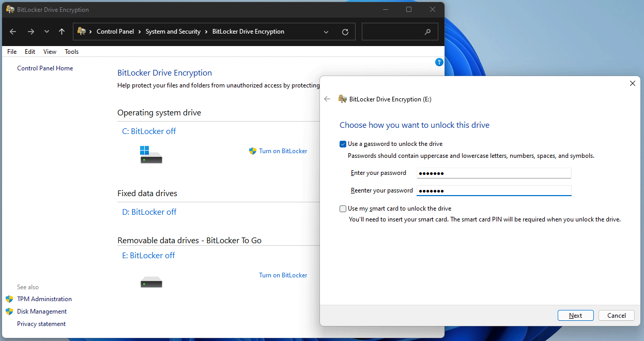The image size is (644, 341).
Task: Turn on BitLocker for the E: removable drive
Action: pyautogui.click(x=283, y=275)
